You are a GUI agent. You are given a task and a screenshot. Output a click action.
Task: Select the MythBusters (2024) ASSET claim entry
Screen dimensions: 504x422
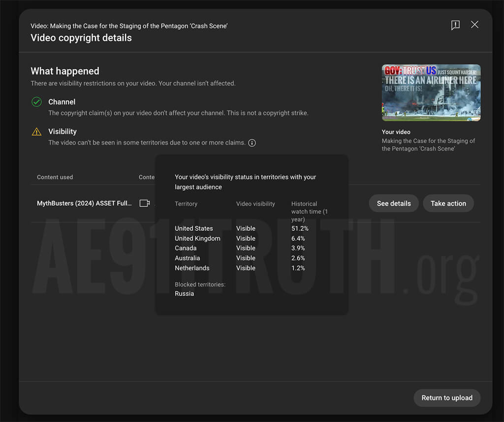point(84,203)
